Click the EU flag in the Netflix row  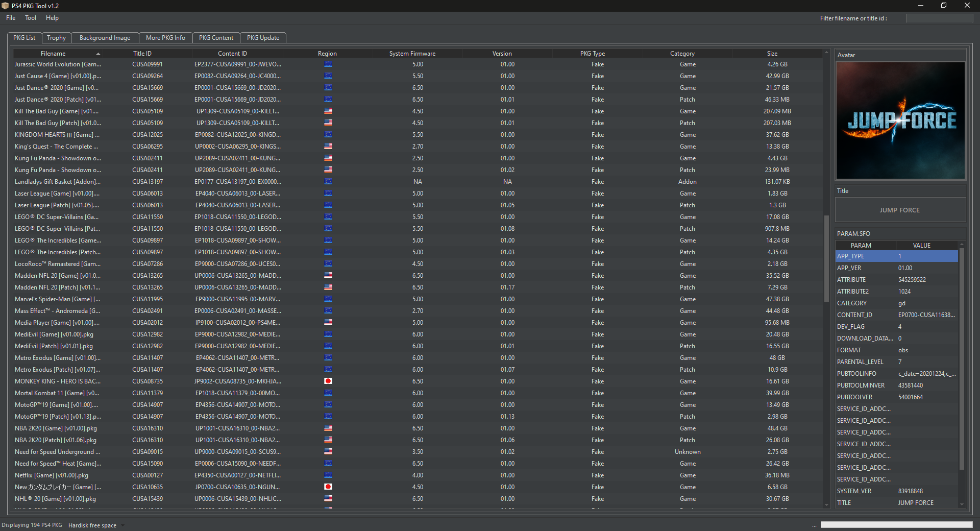(x=328, y=475)
